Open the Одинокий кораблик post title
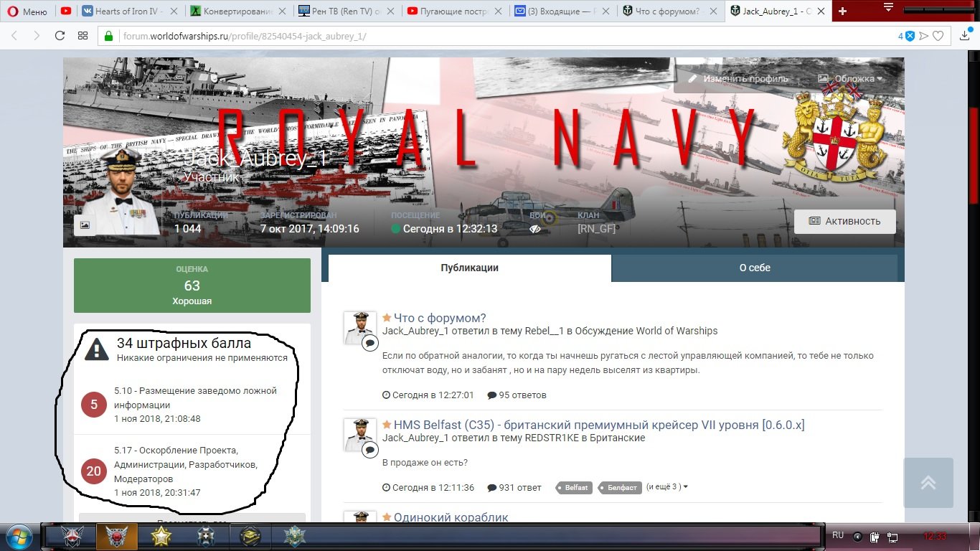Viewport: 980px width, 551px height. 451,517
